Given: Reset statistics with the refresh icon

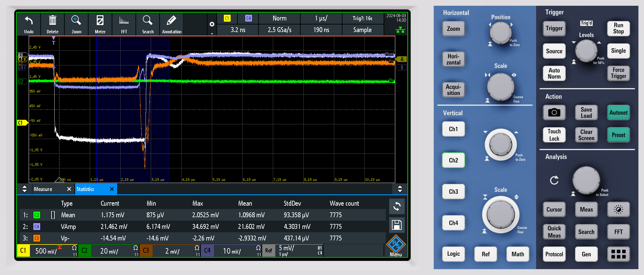Looking at the screenshot, I should tap(396, 207).
